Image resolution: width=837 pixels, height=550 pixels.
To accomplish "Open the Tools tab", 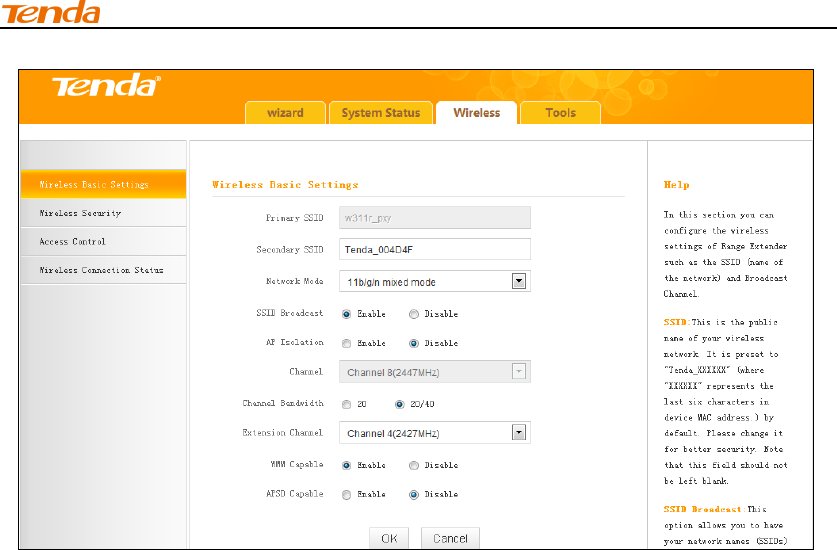I will pyautogui.click(x=560, y=113).
